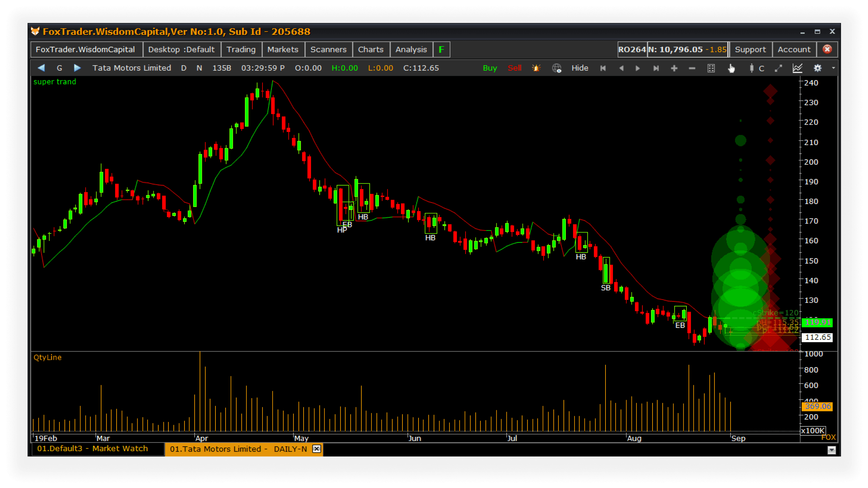Viewport: 868px width, 488px height.
Task: Jump to first bar in chart
Action: click(x=603, y=68)
